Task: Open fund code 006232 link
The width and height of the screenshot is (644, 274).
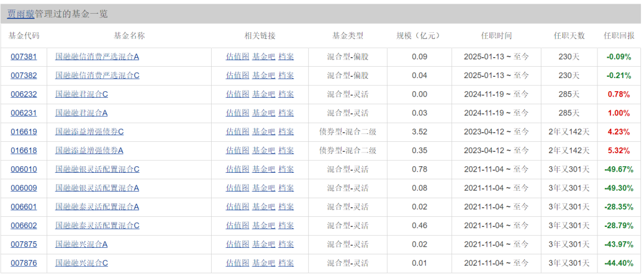Action: pos(23,94)
